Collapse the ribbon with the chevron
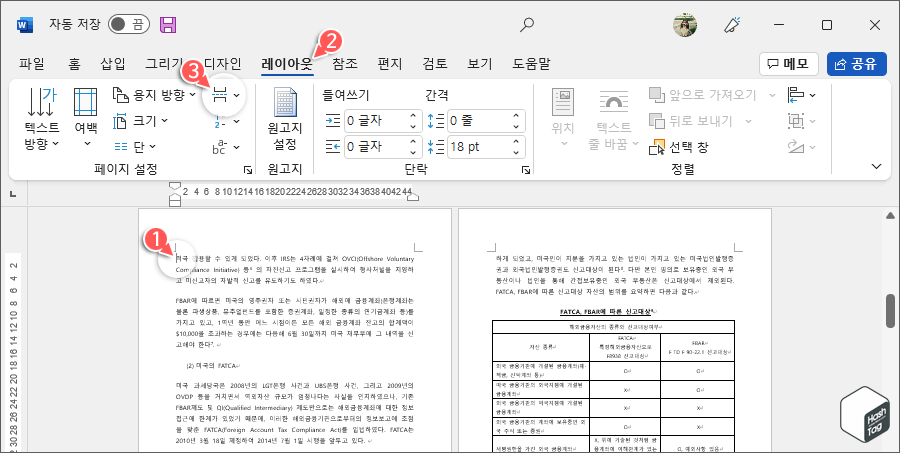The width and height of the screenshot is (900, 453). click(876, 167)
